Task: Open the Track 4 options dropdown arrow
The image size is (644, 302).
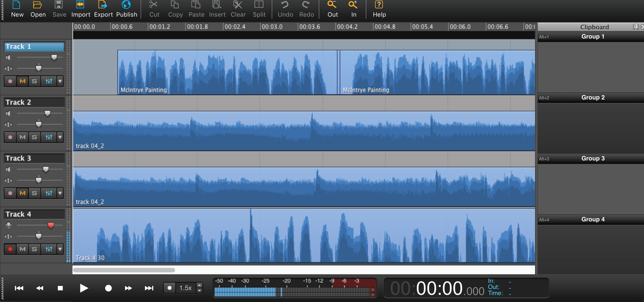Action: coord(60,249)
